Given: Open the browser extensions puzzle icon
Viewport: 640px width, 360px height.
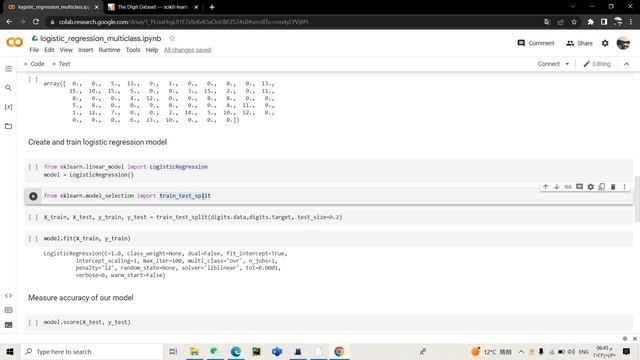Looking at the screenshot, I should pos(591,22).
